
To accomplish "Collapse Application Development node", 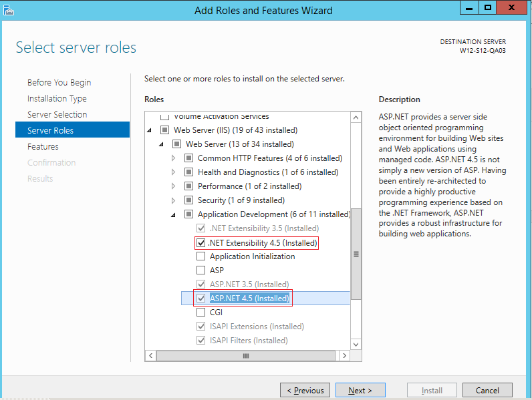I will [x=173, y=215].
